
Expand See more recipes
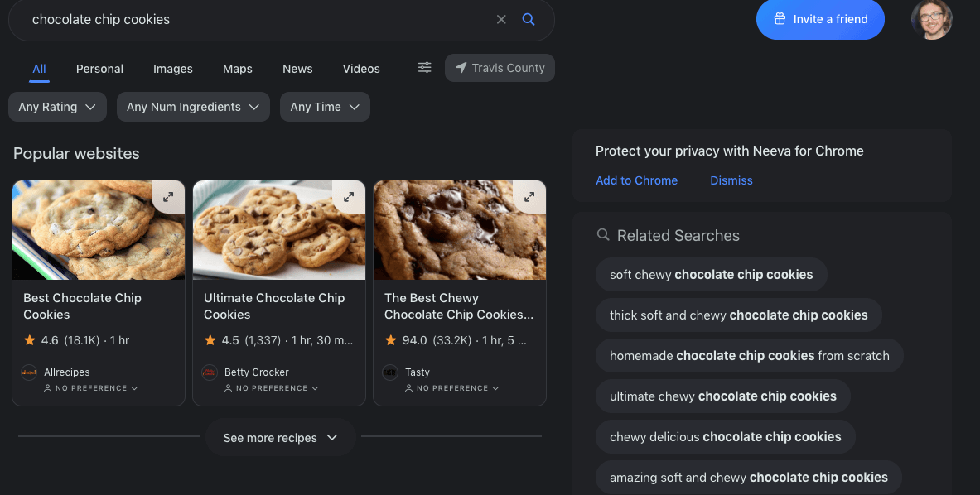point(280,437)
